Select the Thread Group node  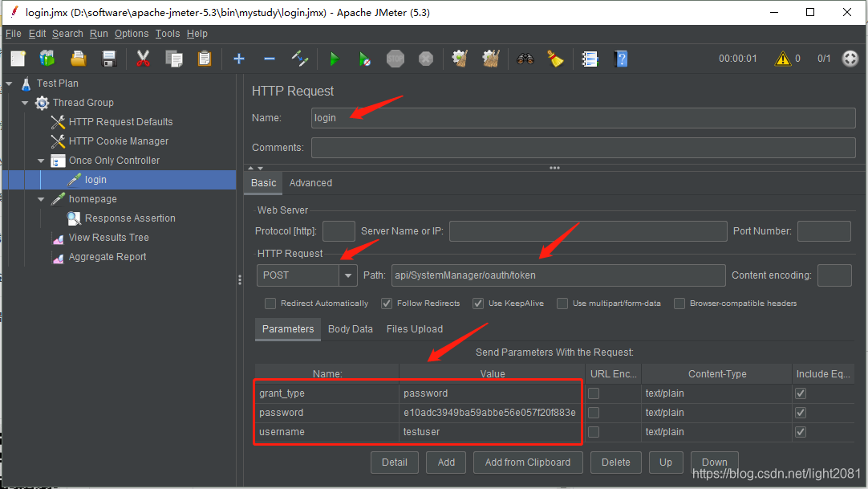pyautogui.click(x=83, y=103)
